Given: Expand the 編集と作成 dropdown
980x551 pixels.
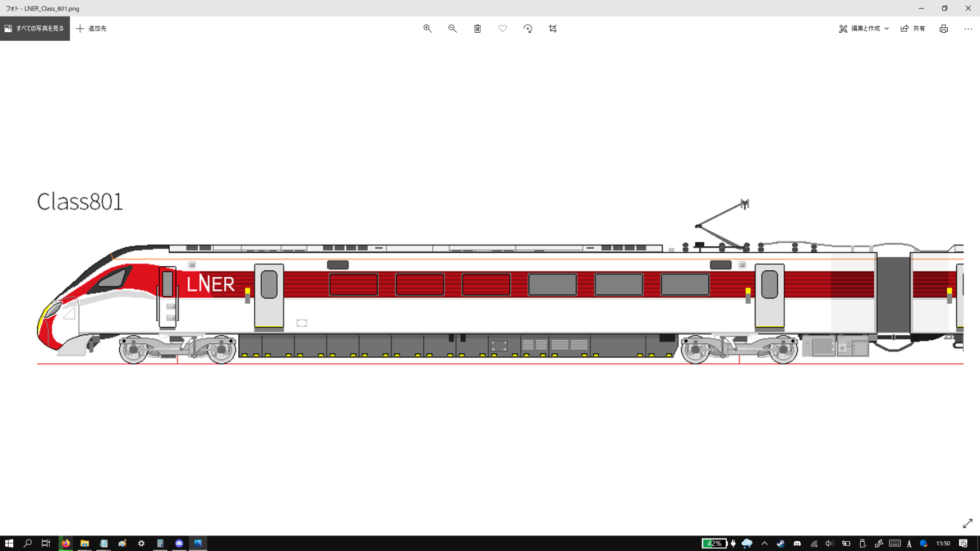Looking at the screenshot, I should point(863,29).
